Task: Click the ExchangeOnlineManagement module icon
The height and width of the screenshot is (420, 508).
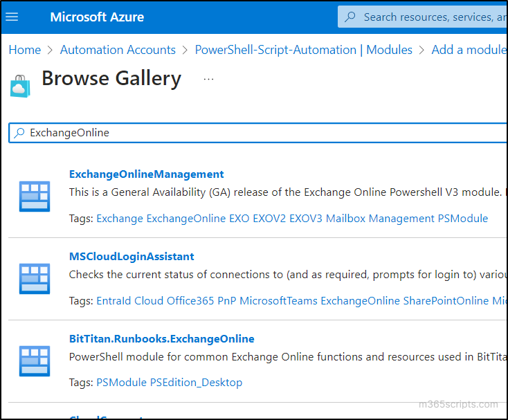Action: click(34, 197)
